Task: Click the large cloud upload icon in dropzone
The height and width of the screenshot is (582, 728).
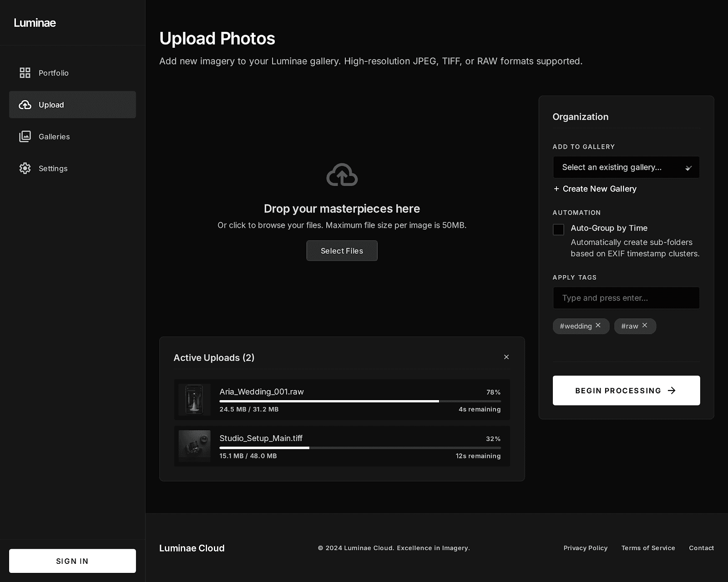Action: pos(342,175)
